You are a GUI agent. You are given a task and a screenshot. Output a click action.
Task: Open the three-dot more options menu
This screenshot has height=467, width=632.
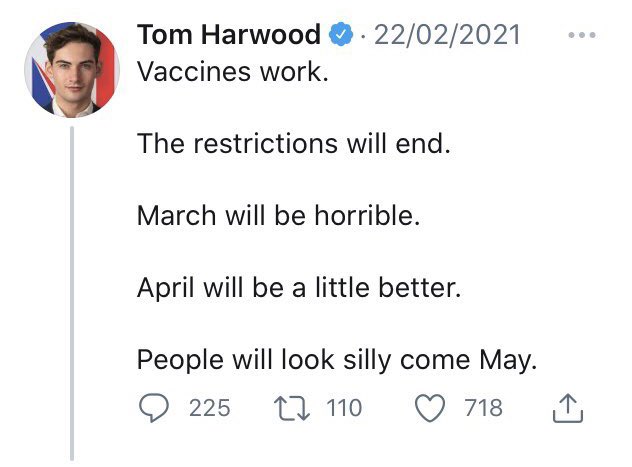point(580,36)
